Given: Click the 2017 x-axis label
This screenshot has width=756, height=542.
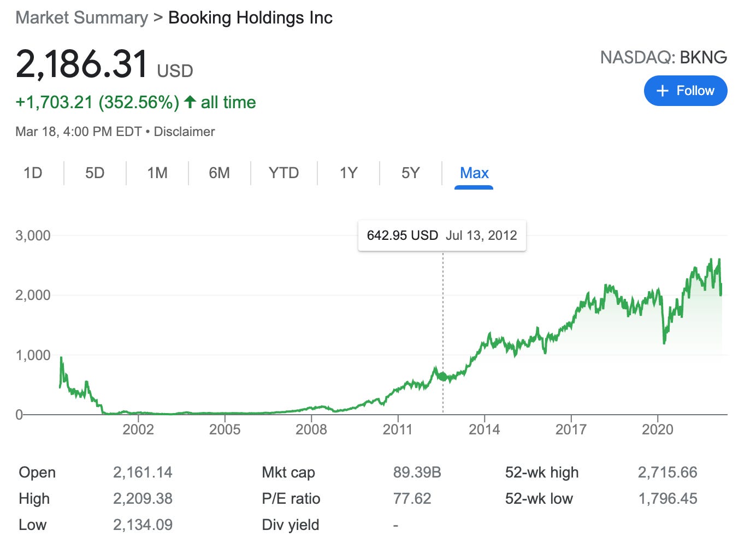Looking at the screenshot, I should (571, 429).
